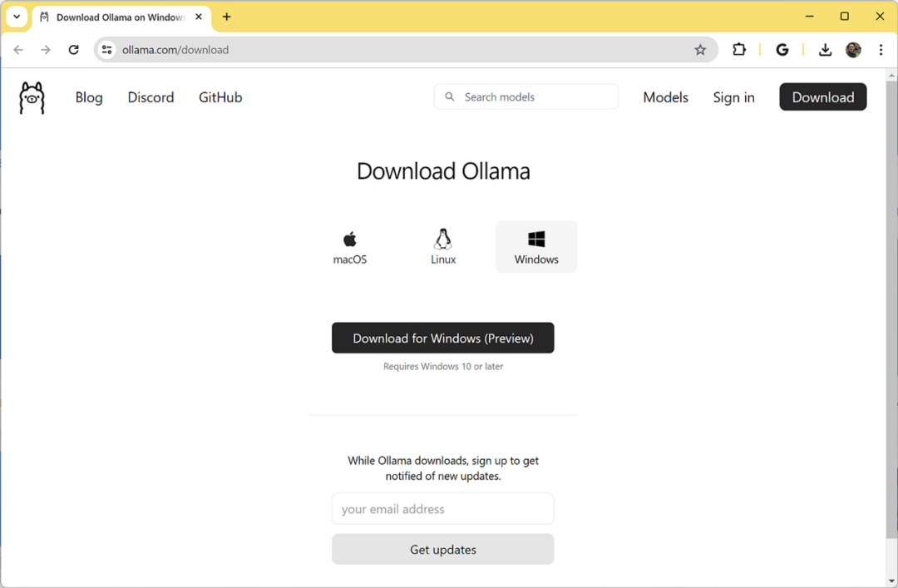
Task: Select the Linux penguin option
Action: pos(442,247)
